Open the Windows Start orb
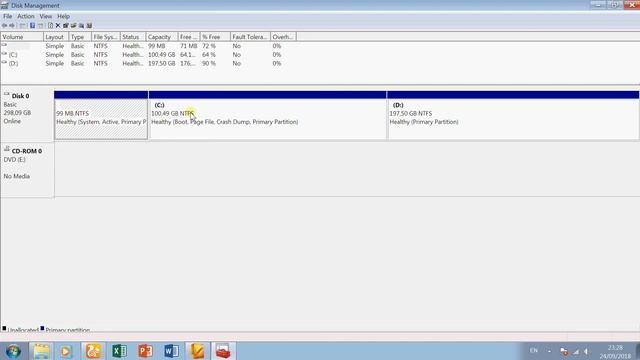The width and height of the screenshot is (640, 360). 13,351
